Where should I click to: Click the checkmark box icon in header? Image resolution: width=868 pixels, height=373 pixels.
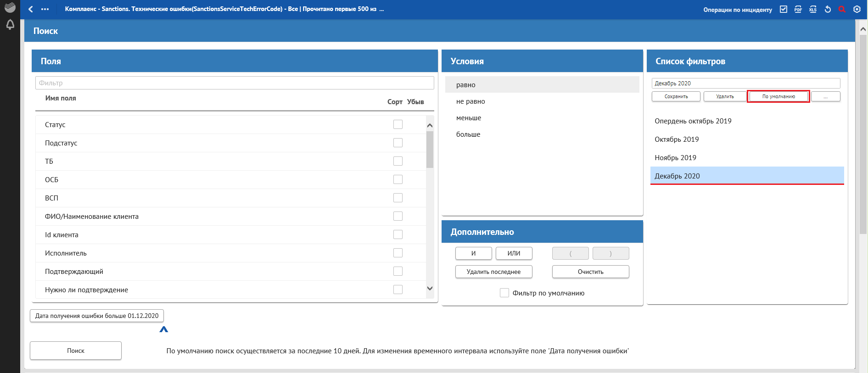tap(784, 9)
